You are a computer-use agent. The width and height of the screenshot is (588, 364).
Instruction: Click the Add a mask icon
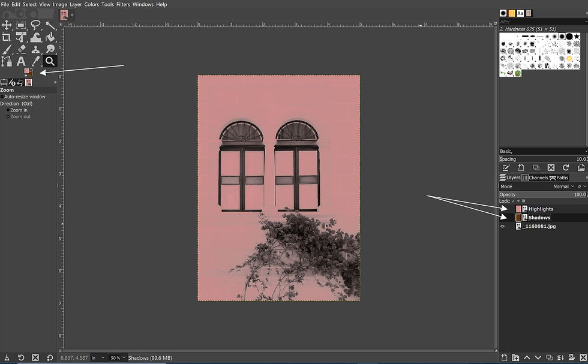pyautogui.click(x=572, y=357)
